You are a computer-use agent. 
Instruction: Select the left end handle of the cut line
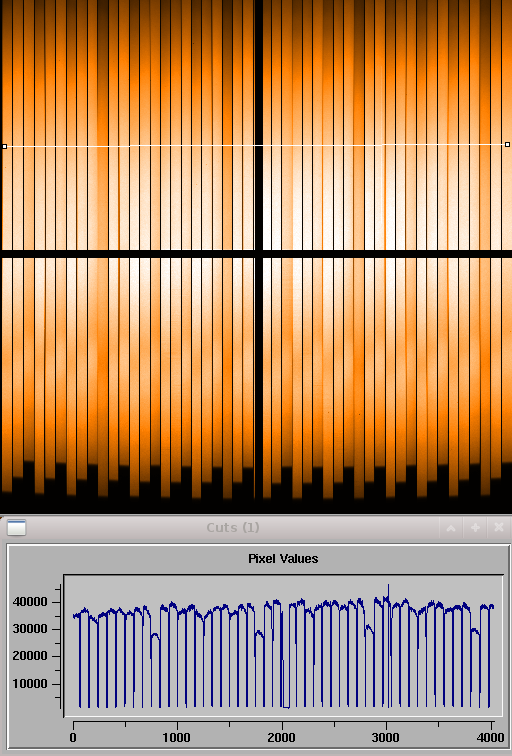coord(4,146)
